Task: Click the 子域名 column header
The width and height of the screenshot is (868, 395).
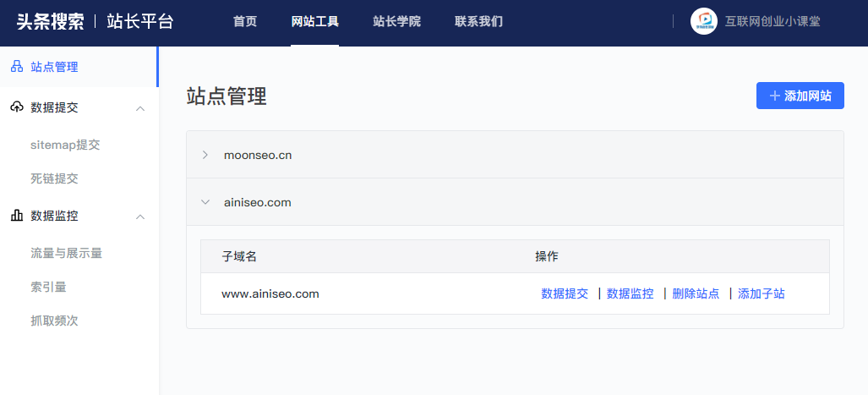Action: [x=239, y=256]
